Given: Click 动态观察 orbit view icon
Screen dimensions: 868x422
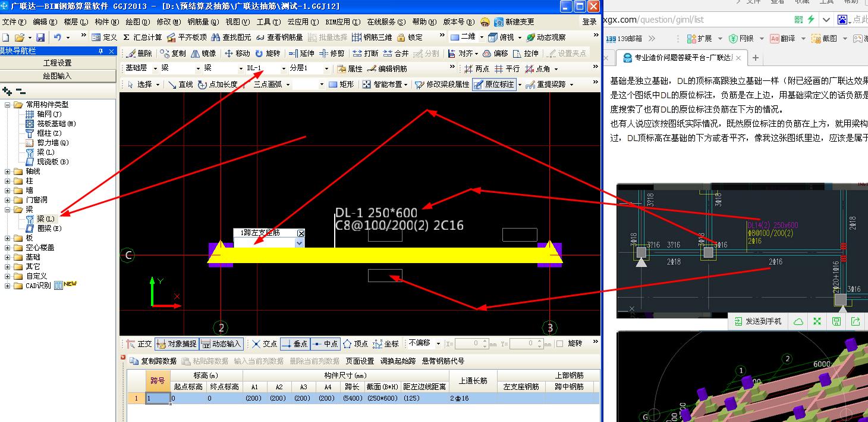Looking at the screenshot, I should click(x=546, y=37).
